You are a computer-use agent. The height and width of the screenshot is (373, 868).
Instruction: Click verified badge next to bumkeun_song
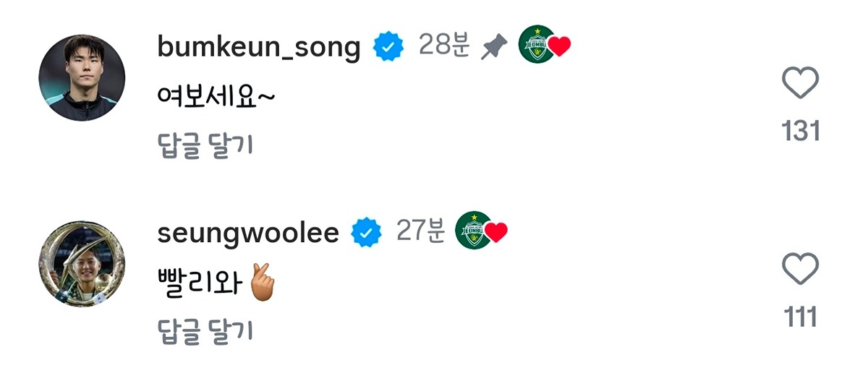click(x=388, y=48)
